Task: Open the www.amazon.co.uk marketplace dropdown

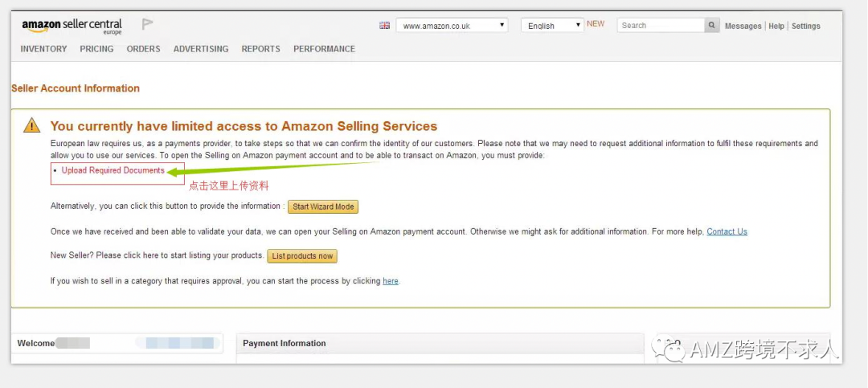Action: pyautogui.click(x=452, y=26)
